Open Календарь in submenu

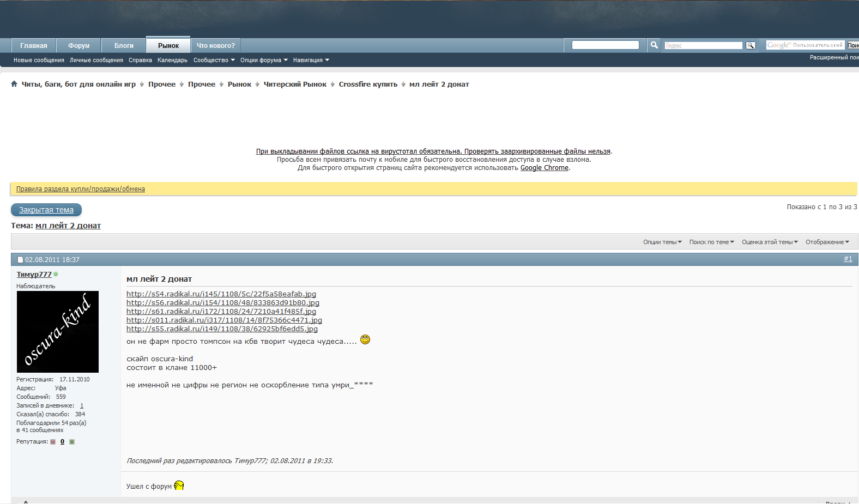coord(172,60)
